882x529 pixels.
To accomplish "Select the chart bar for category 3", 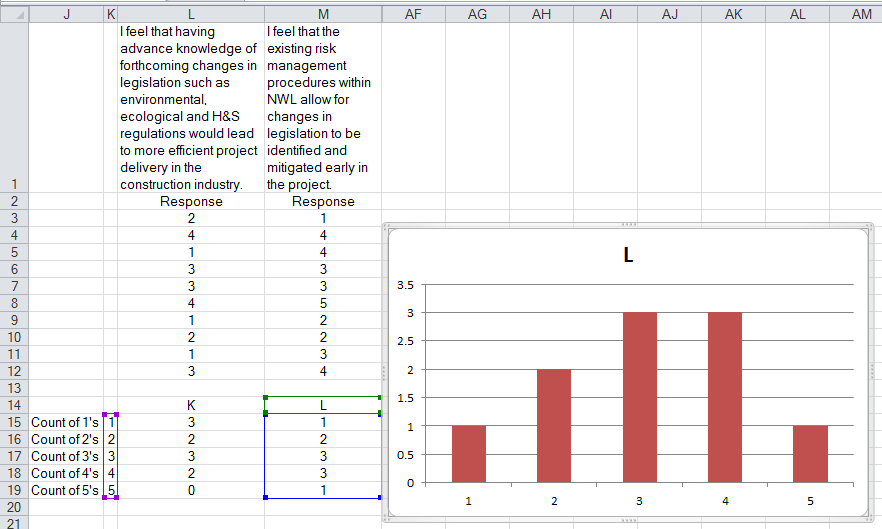I will point(640,397).
